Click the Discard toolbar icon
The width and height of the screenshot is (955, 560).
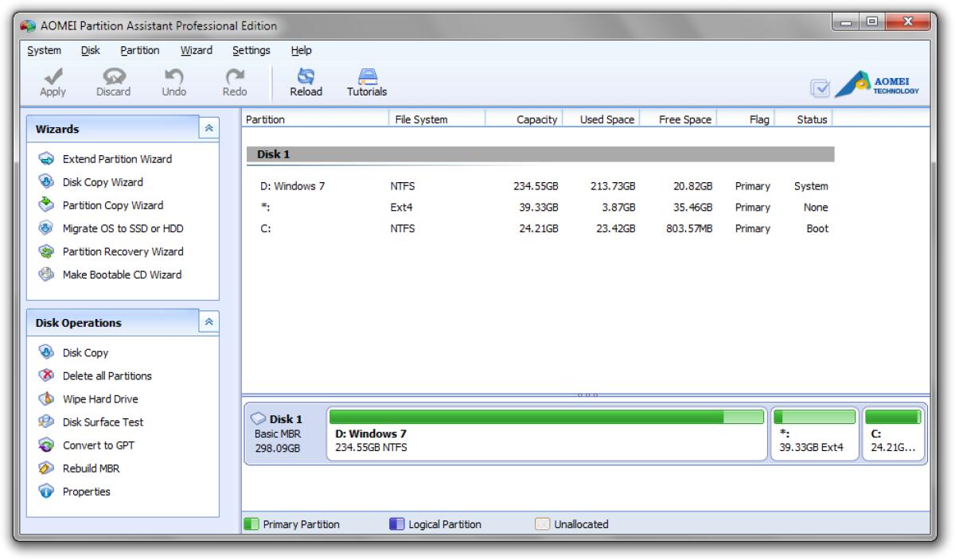[112, 76]
